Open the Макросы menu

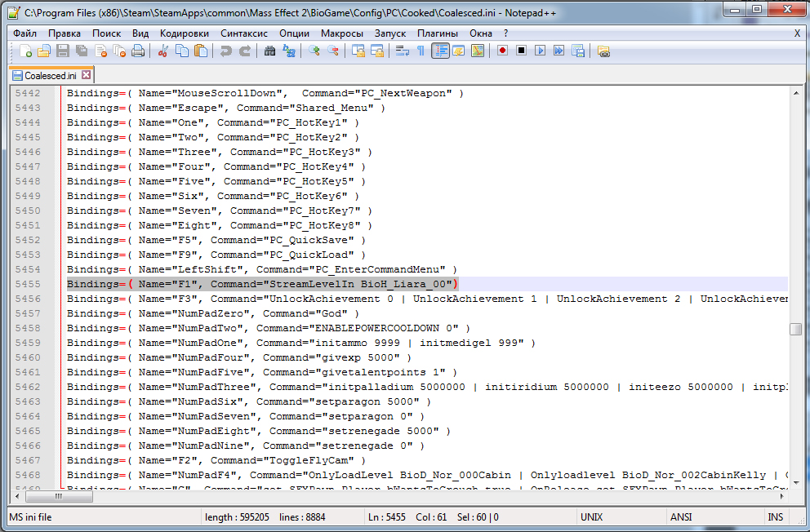(342, 33)
